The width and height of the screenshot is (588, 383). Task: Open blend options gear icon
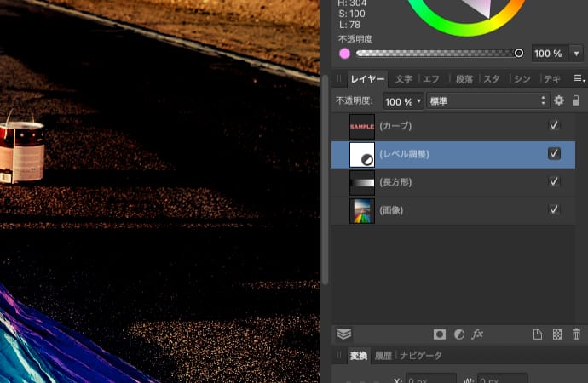click(559, 100)
